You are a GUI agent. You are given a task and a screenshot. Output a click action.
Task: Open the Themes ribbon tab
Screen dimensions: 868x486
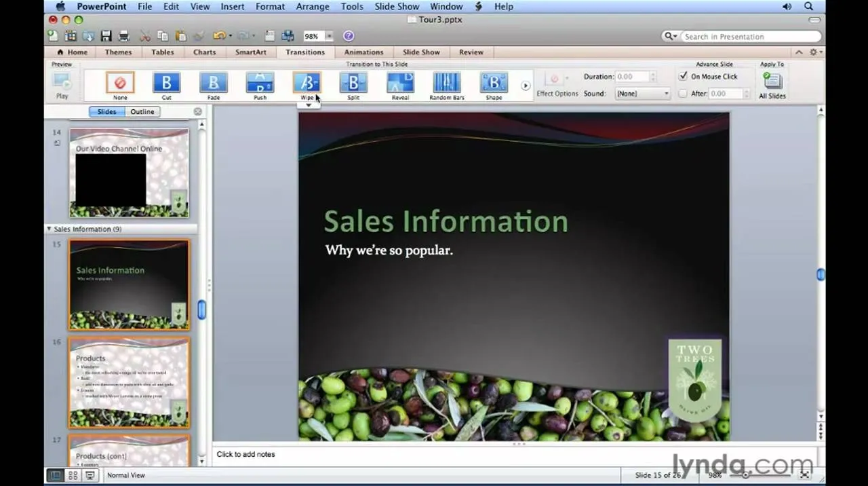coord(118,52)
